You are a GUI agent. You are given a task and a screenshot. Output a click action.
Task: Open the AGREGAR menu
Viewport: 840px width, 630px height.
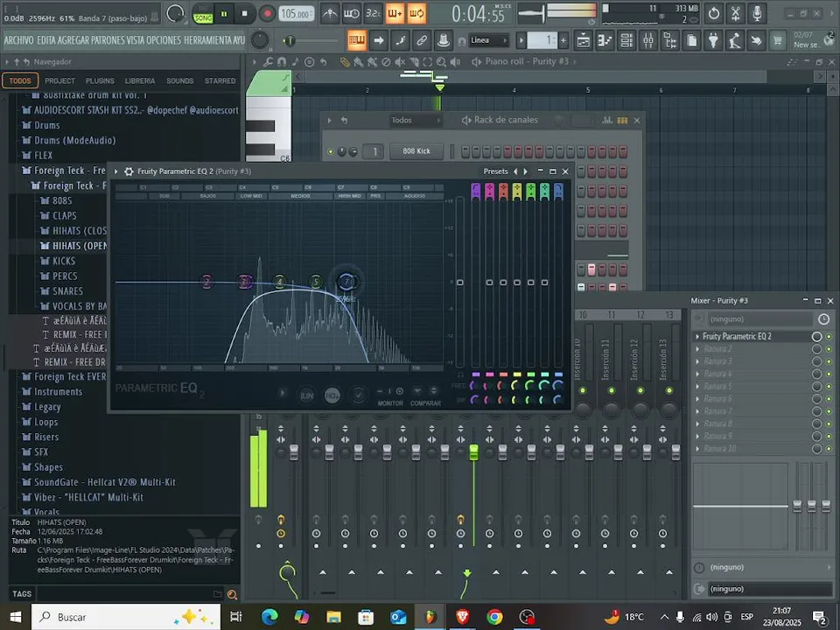(x=74, y=40)
